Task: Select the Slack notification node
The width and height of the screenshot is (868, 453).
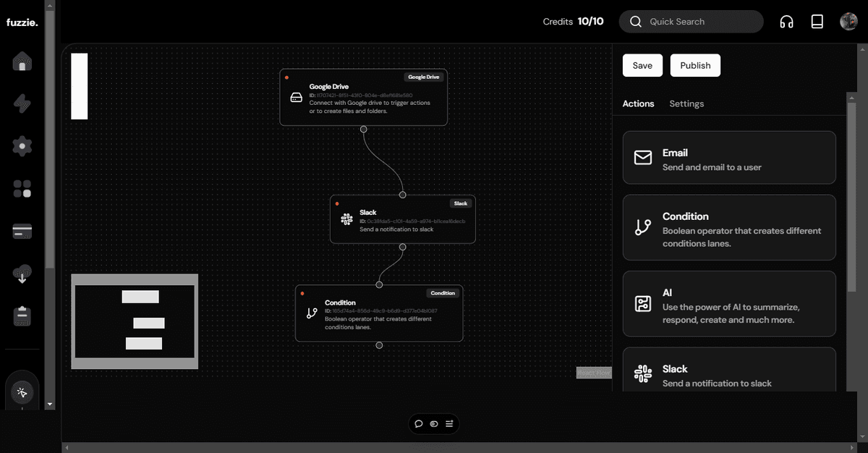Action: click(402, 221)
